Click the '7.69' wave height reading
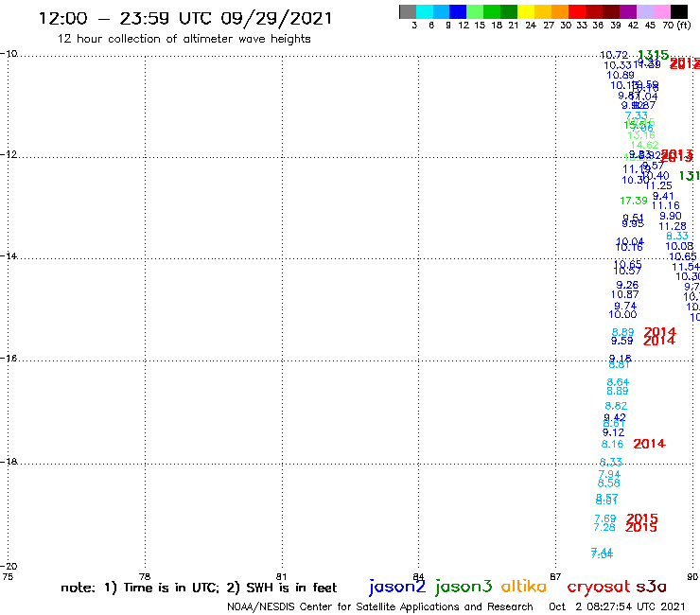Viewport: 700px width, 615px height. (604, 518)
